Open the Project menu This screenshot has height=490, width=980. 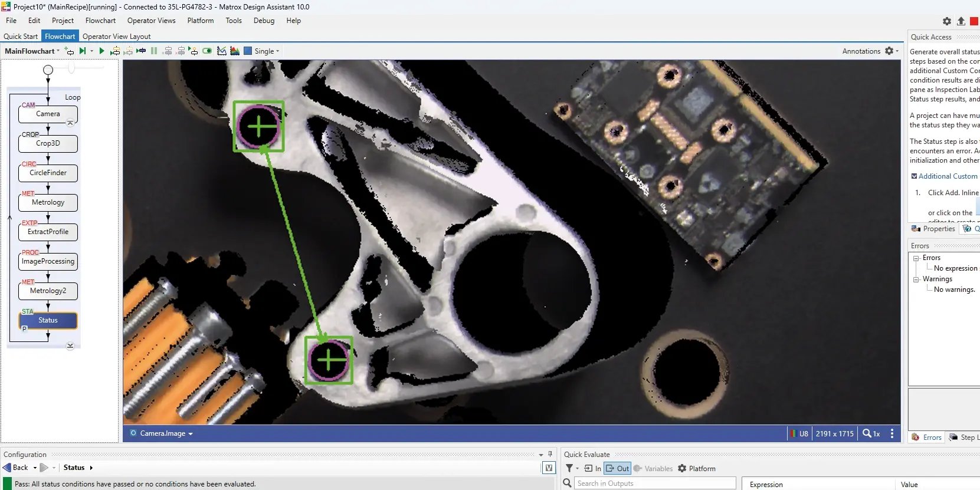(63, 21)
